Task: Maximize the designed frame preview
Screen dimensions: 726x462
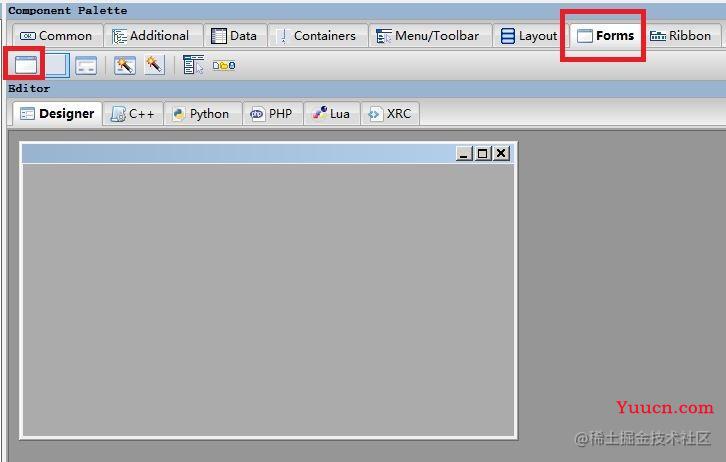Action: pos(482,153)
